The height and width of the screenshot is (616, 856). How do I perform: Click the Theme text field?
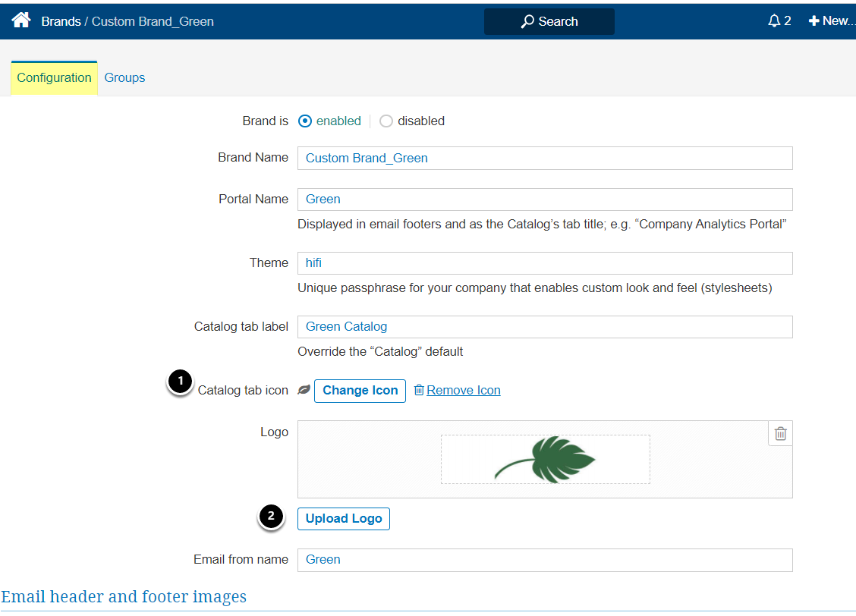click(545, 263)
